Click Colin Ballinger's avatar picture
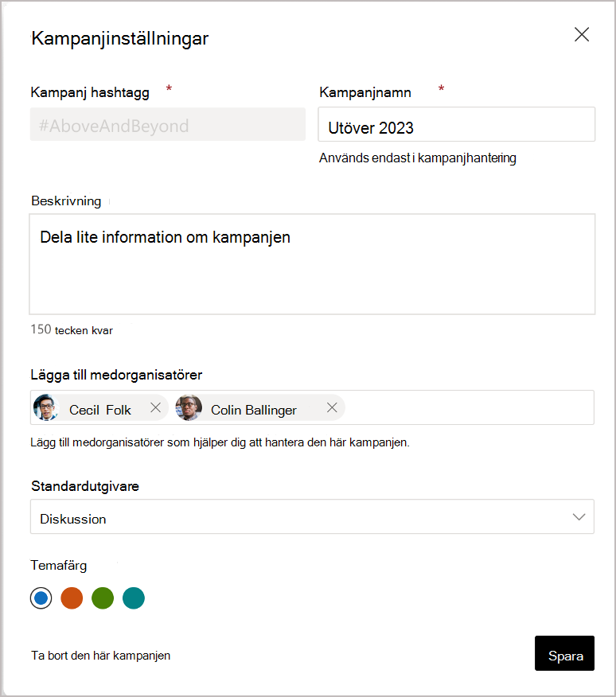The image size is (616, 697). click(189, 407)
